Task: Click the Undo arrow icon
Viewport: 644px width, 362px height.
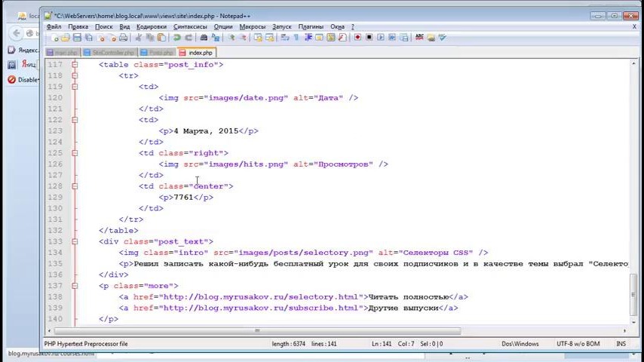Action: pyautogui.click(x=176, y=37)
